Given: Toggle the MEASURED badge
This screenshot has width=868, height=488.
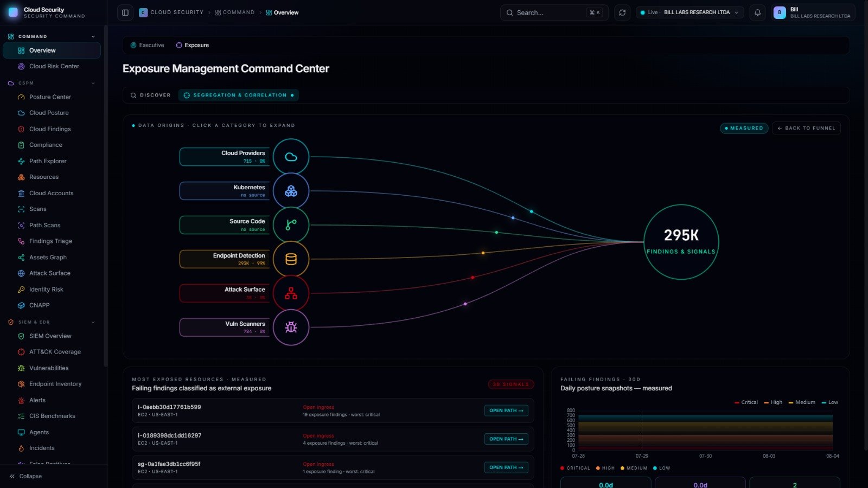Looking at the screenshot, I should 744,128.
